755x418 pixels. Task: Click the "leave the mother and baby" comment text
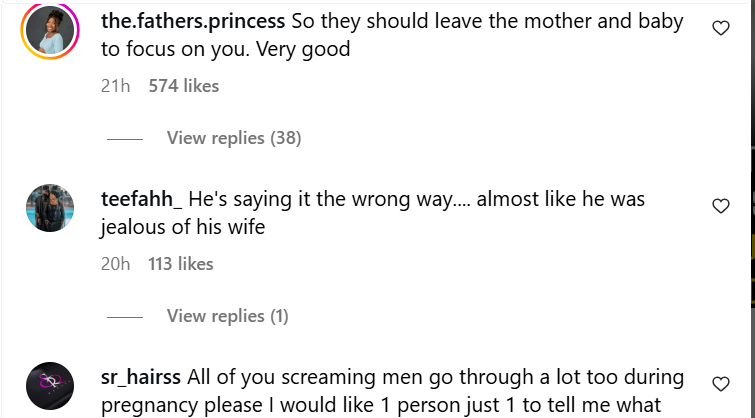point(560,21)
